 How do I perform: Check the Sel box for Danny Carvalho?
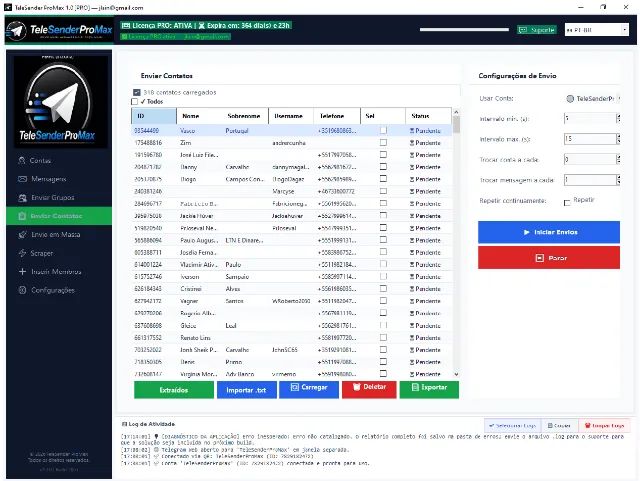[383, 167]
